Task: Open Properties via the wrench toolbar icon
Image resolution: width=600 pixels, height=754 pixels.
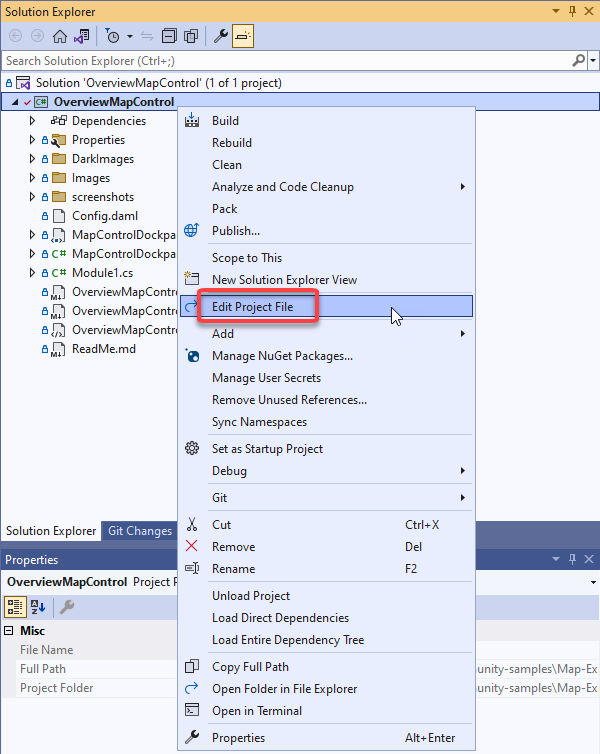Action: coord(221,36)
